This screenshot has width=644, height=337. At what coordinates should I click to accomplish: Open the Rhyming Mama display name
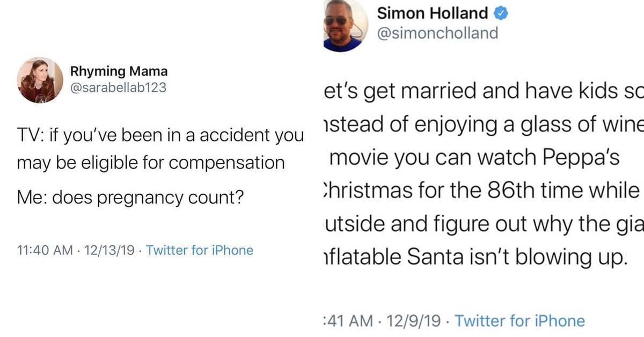119,71
